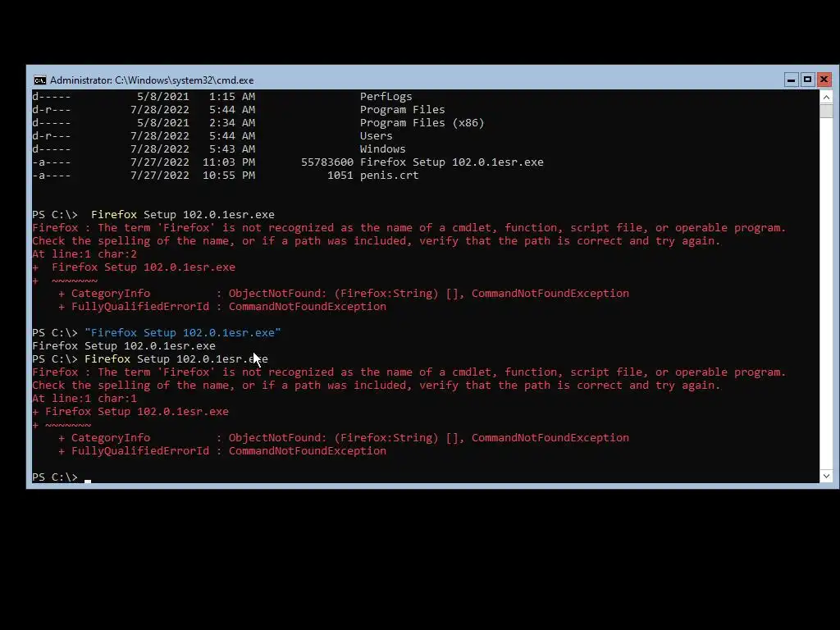Minimize the Administrator cmd.exe window
The height and width of the screenshot is (630, 840).
(x=792, y=80)
